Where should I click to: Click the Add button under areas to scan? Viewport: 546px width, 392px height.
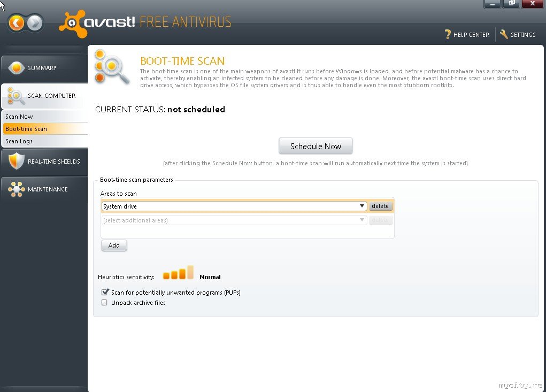pyautogui.click(x=114, y=245)
